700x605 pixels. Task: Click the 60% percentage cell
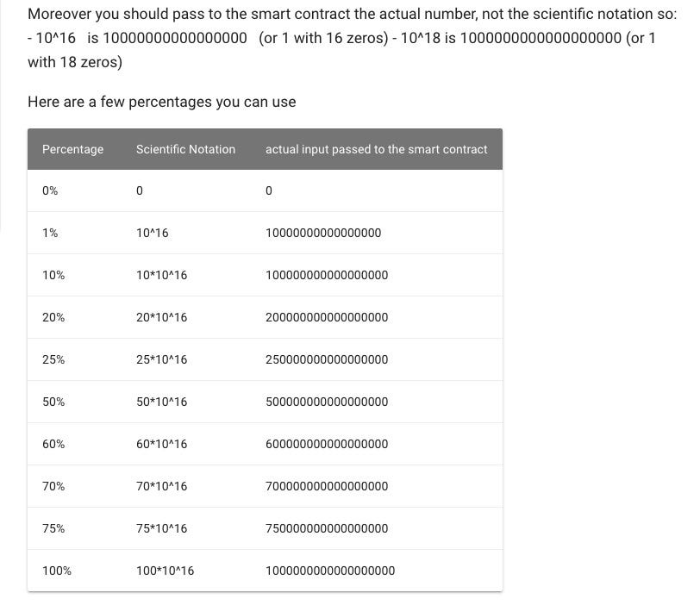point(53,444)
